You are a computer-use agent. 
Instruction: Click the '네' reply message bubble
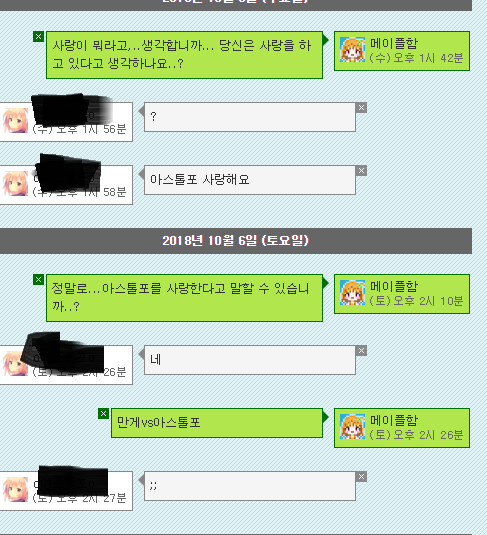click(x=250, y=360)
